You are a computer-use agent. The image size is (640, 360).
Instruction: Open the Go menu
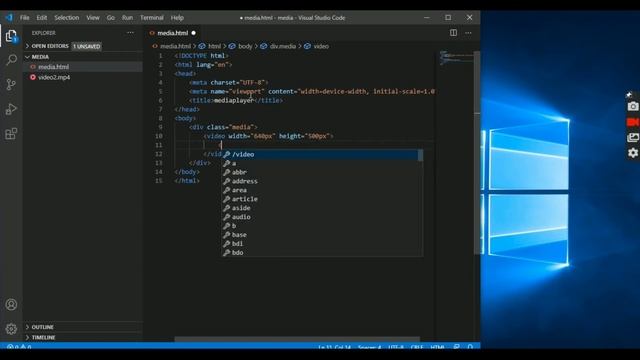click(111, 18)
